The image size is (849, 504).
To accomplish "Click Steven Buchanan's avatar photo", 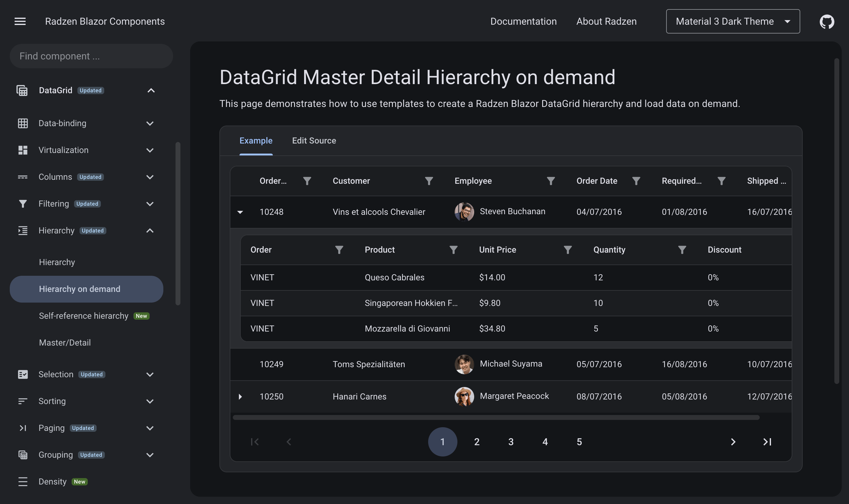I will 464,212.
